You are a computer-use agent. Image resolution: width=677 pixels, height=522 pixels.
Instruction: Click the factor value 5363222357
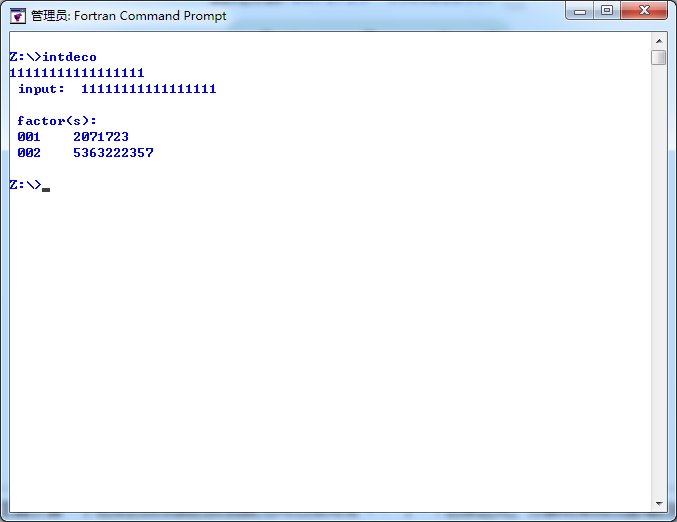113,153
